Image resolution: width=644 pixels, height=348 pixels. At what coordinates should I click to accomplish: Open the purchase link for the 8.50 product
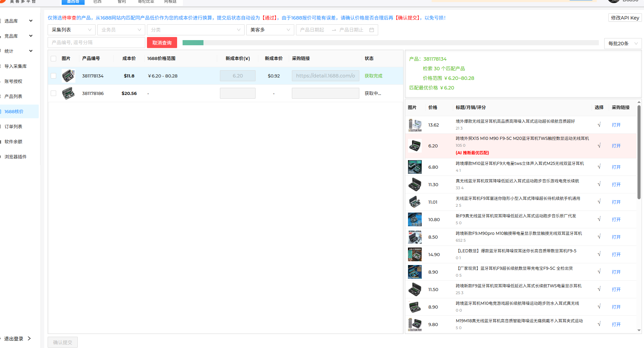click(616, 237)
